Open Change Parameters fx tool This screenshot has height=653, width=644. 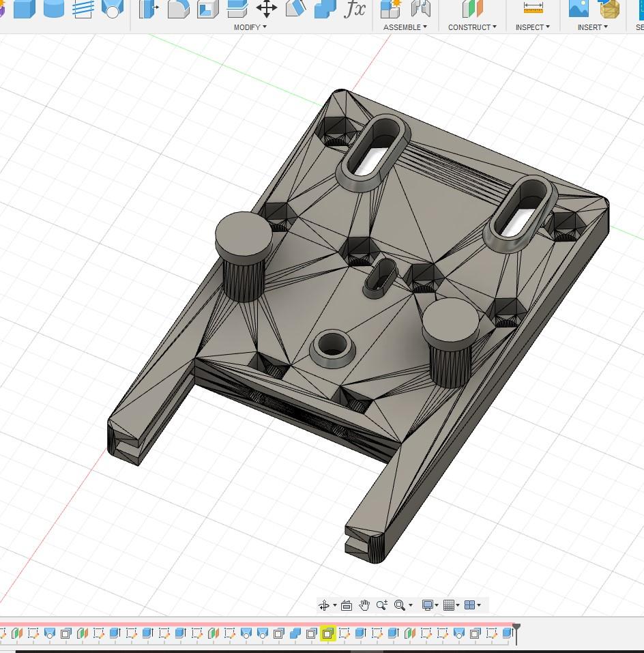point(355,8)
